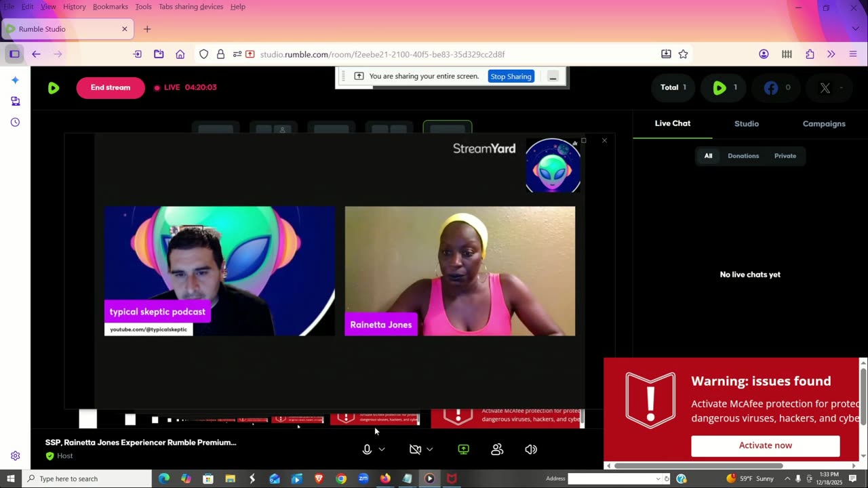Show hidden system tray icons
The width and height of the screenshot is (868, 488).
(x=787, y=479)
